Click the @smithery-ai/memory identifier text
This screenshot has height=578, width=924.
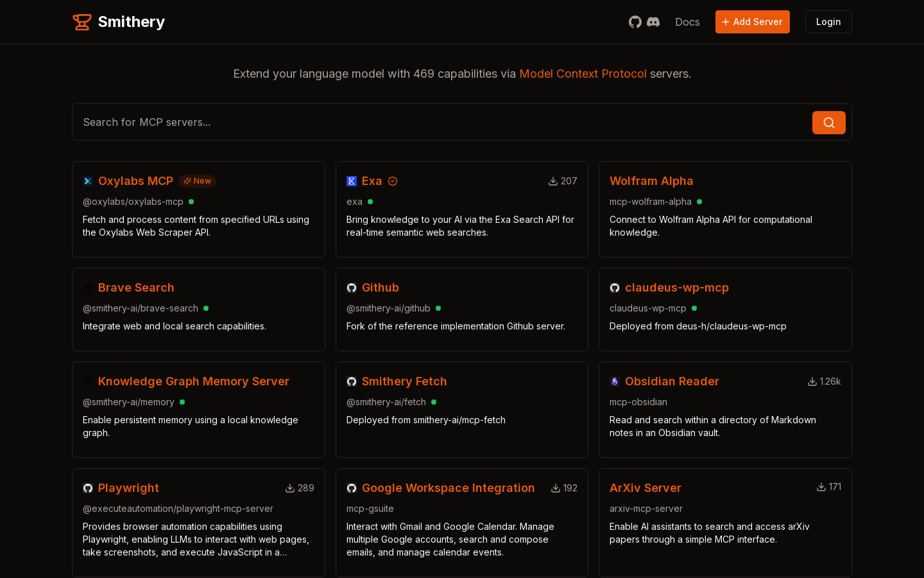point(128,402)
